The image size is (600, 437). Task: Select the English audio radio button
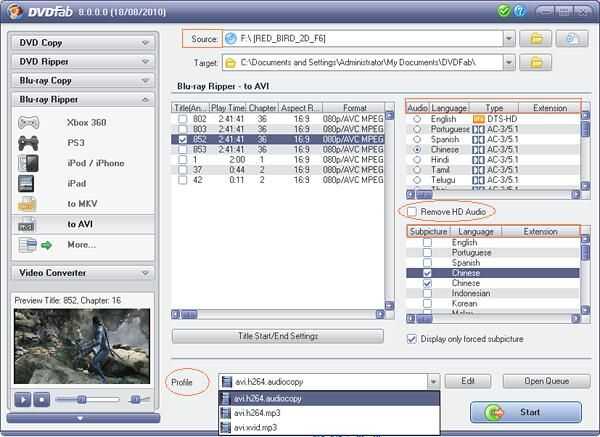pyautogui.click(x=417, y=119)
